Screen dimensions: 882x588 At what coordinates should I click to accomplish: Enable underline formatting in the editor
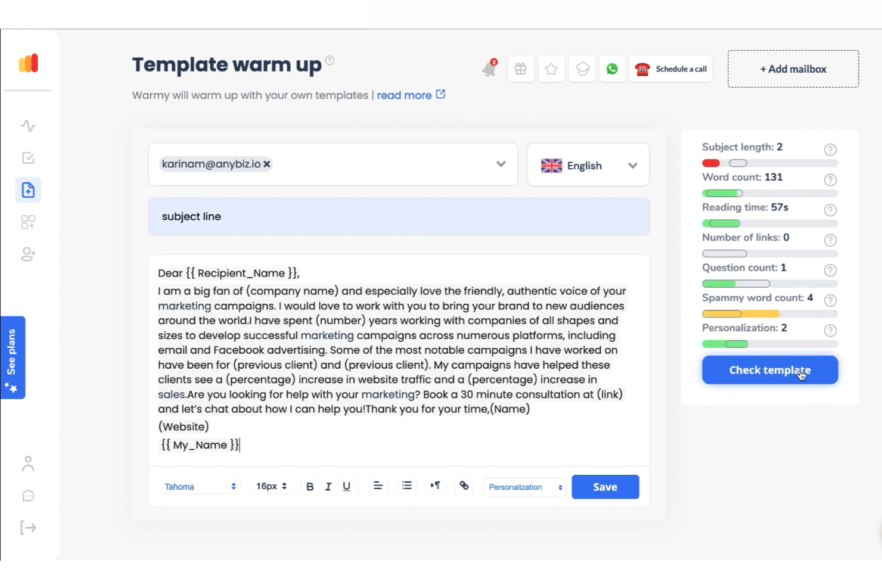(346, 486)
